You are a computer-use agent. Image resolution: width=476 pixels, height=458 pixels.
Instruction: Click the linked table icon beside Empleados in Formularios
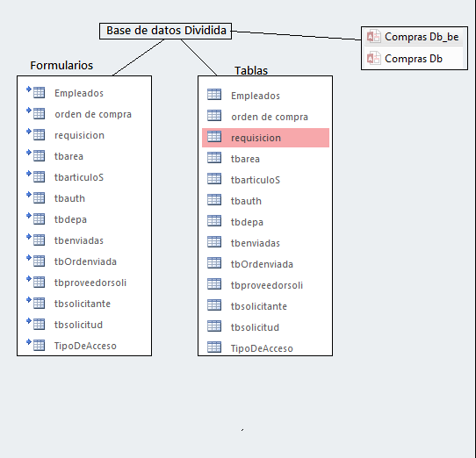point(36,92)
